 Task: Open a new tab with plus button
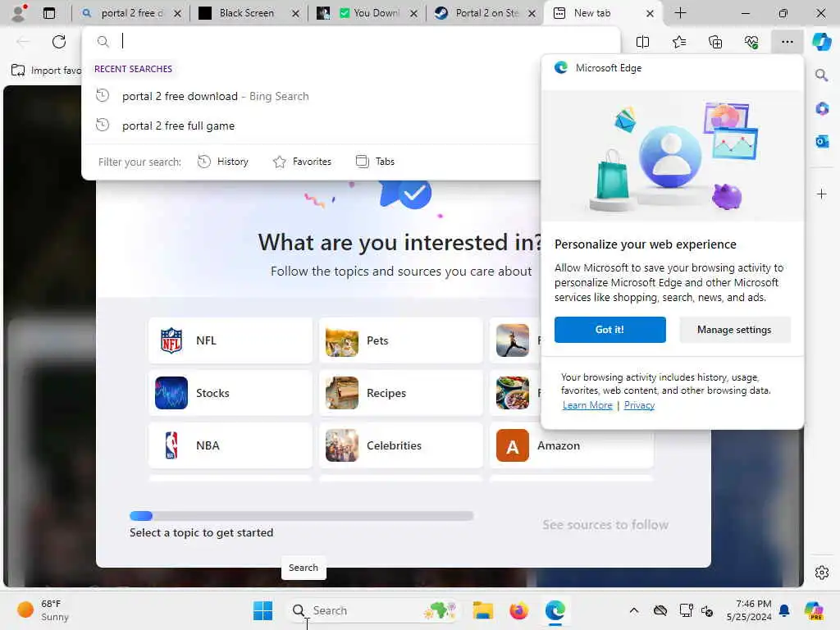(680, 13)
